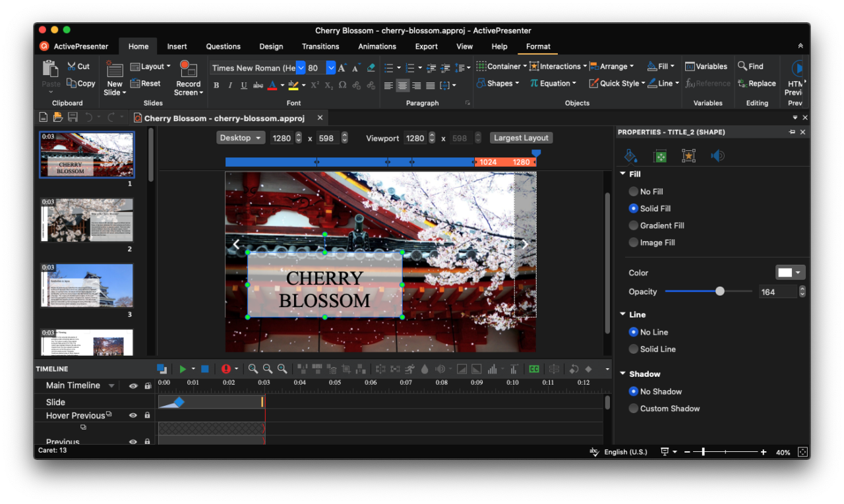Choose Custom Shadow for the shape
The width and height of the screenshot is (844, 504).
[633, 408]
